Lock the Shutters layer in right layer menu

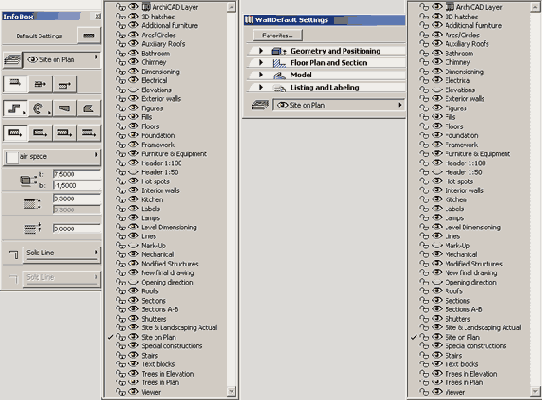(x=424, y=319)
